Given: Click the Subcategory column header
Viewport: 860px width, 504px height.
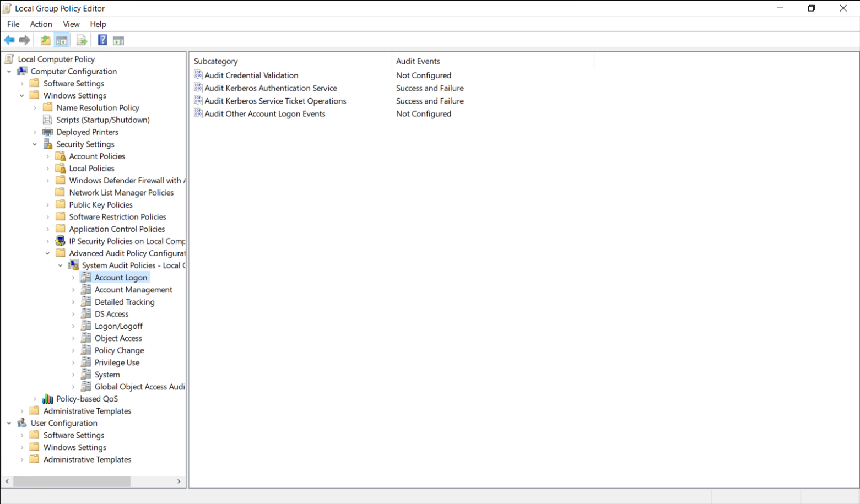Looking at the screenshot, I should [216, 61].
